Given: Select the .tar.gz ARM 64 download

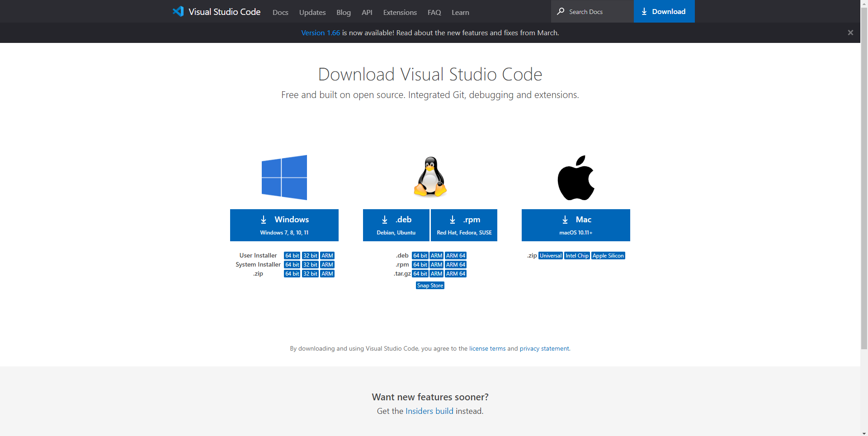Looking at the screenshot, I should click(456, 274).
